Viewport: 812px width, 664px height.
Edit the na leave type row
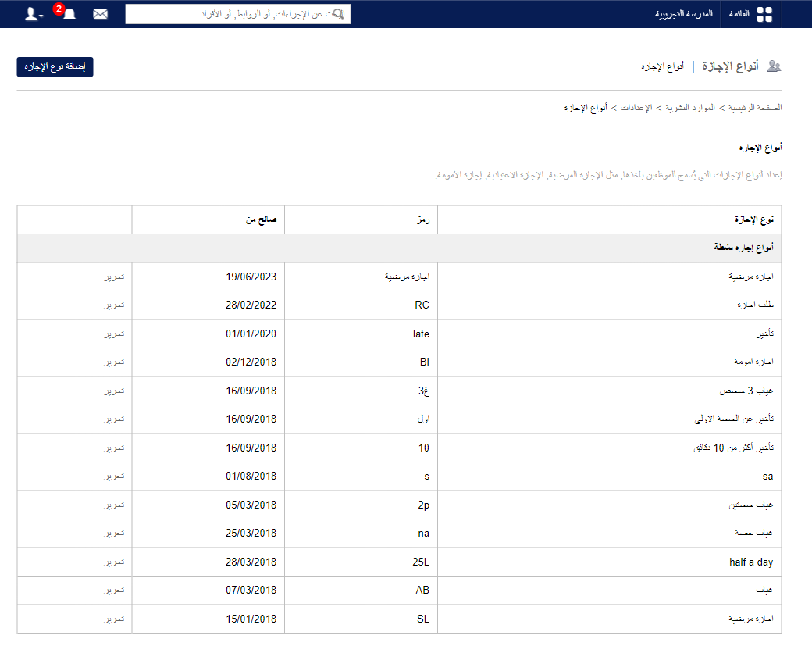click(114, 533)
